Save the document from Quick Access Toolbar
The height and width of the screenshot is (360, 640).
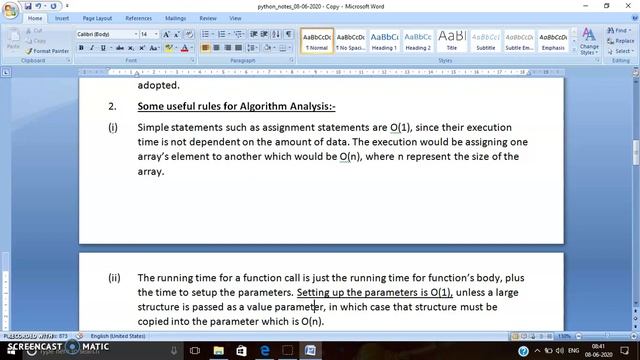pyautogui.click(x=28, y=6)
